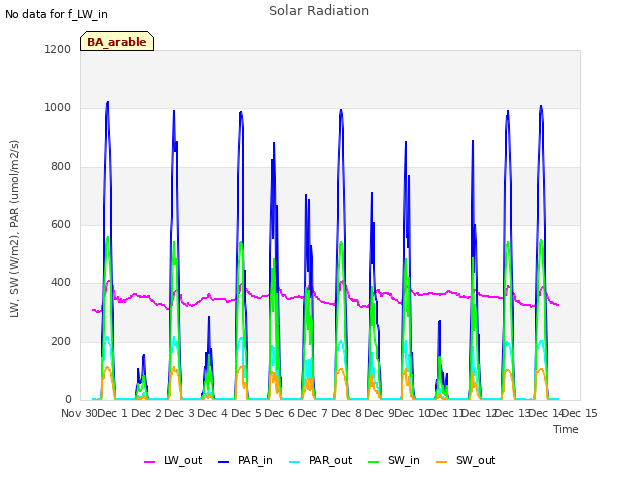Click the 200 y-axis tick label
Screen dimensions: 640x480
point(61,341)
